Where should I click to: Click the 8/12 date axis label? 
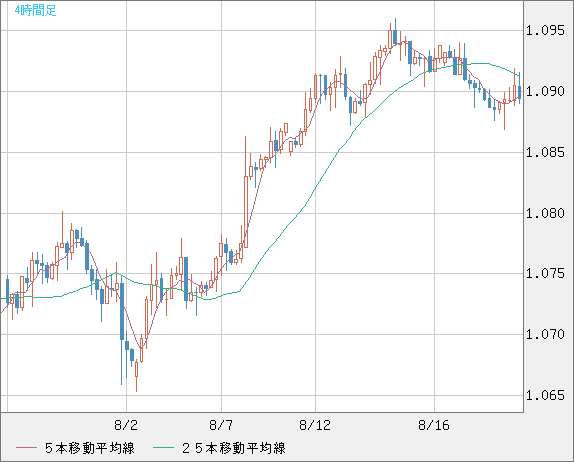coord(315,425)
